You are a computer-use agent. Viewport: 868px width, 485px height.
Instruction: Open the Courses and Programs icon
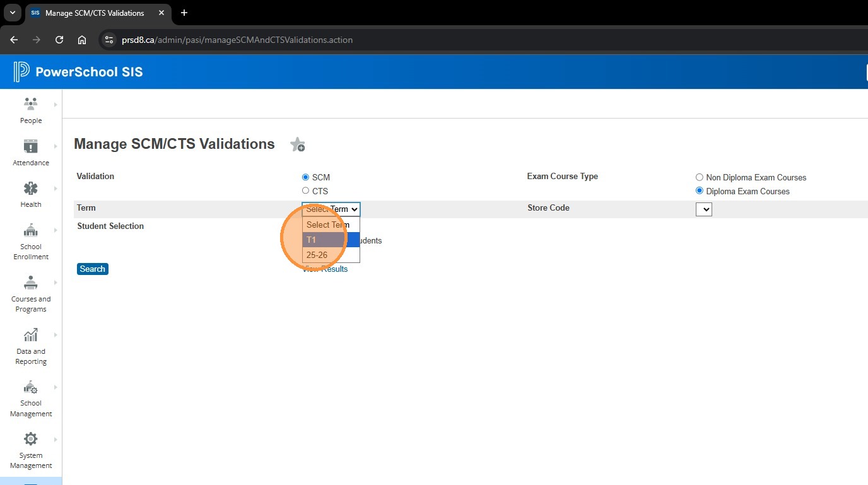[x=30, y=283]
